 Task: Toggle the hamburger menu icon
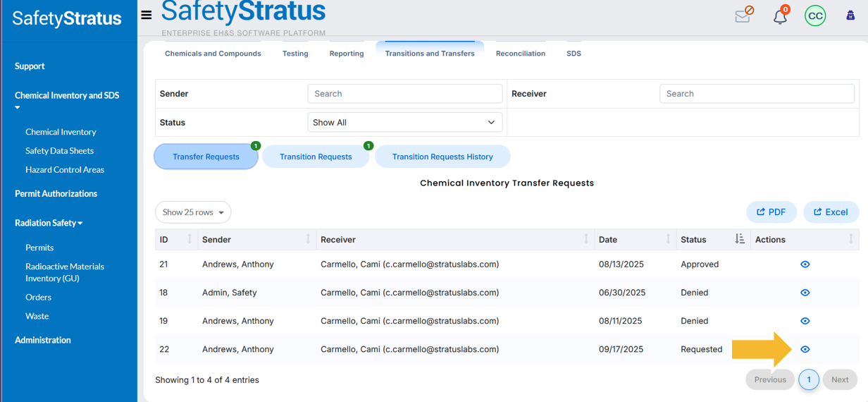tap(147, 15)
